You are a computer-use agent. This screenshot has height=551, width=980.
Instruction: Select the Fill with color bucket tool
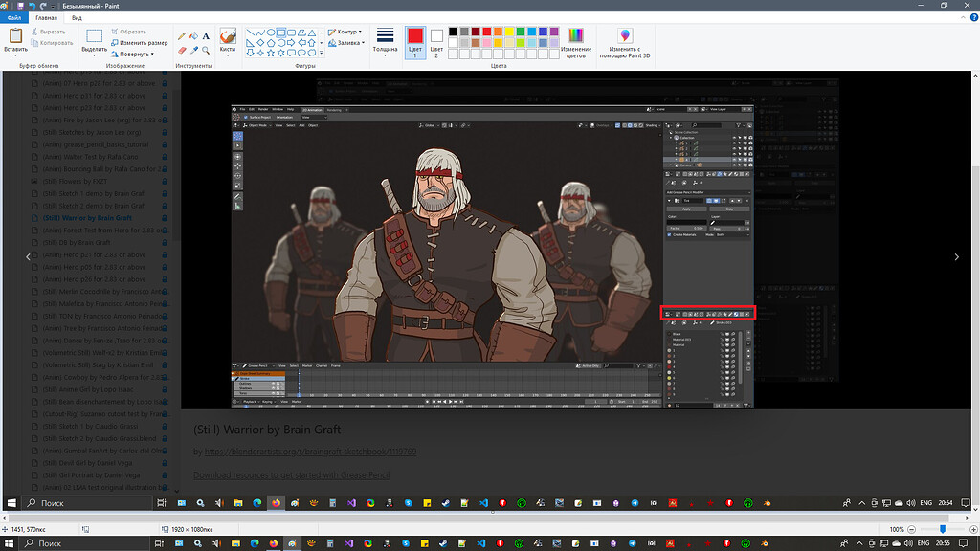pos(193,36)
